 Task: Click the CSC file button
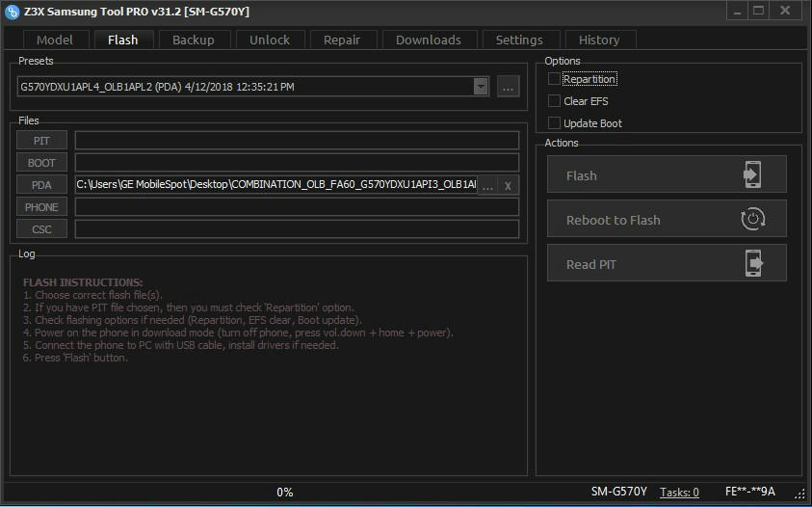coord(42,229)
